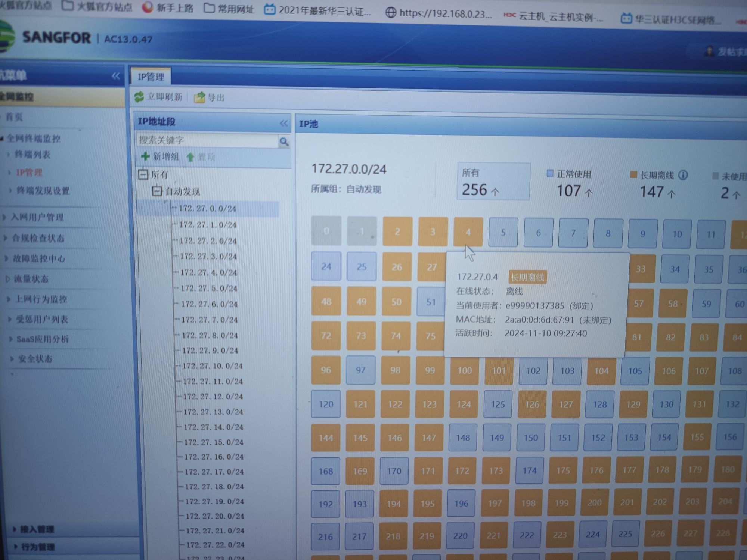Click IP pool cell 97
The width and height of the screenshot is (747, 560).
point(360,370)
